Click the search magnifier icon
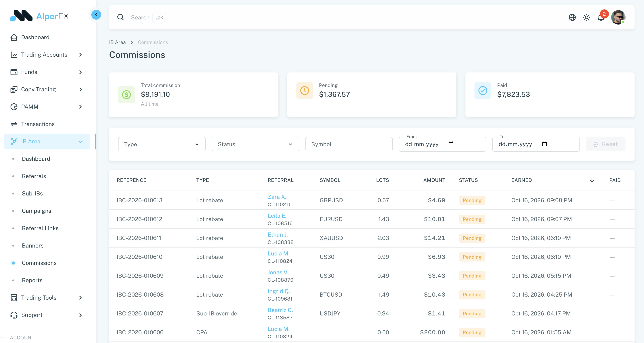Viewport: 644px width, 343px height. (x=120, y=17)
